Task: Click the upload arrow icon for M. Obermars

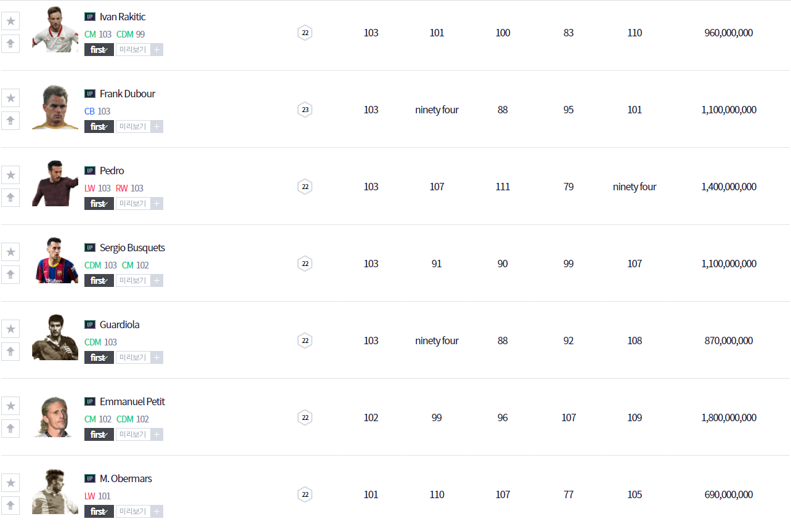Action: [10, 506]
